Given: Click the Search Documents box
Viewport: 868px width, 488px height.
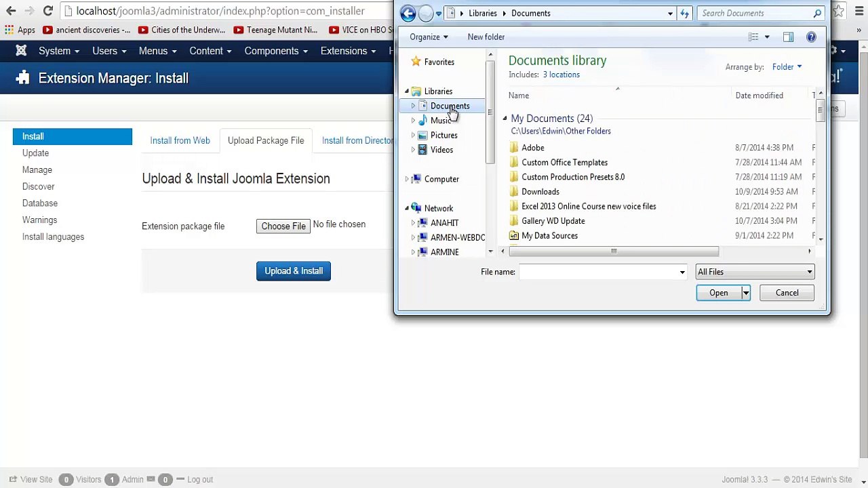Looking at the screenshot, I should 754,13.
